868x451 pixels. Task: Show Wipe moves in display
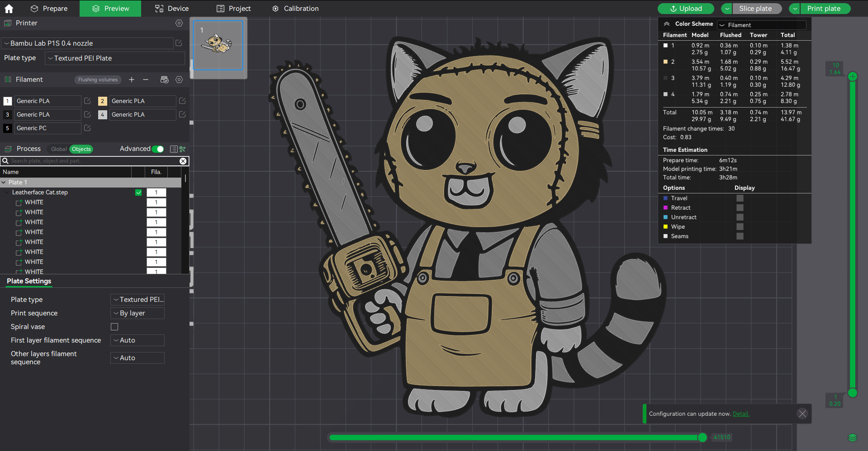coord(740,226)
